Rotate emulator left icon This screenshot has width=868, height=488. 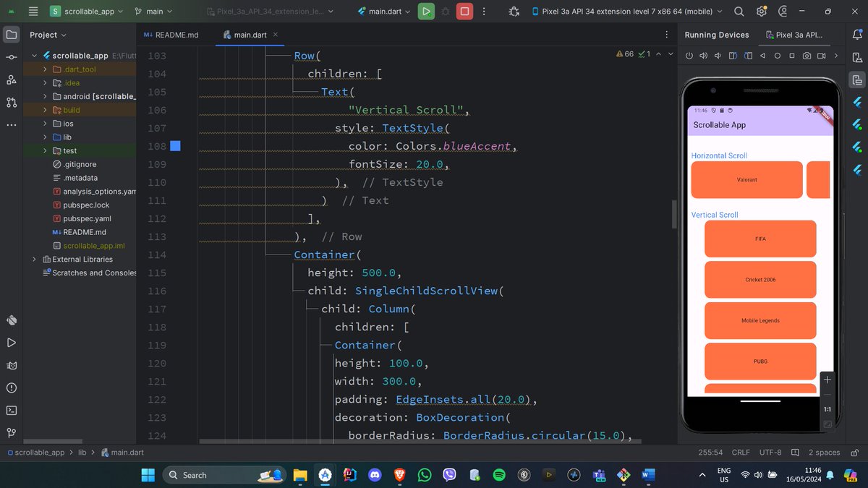coord(733,56)
